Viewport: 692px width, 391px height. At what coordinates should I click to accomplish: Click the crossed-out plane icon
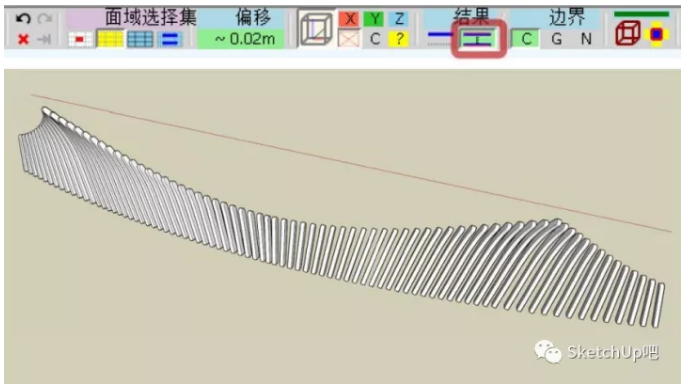[350, 39]
